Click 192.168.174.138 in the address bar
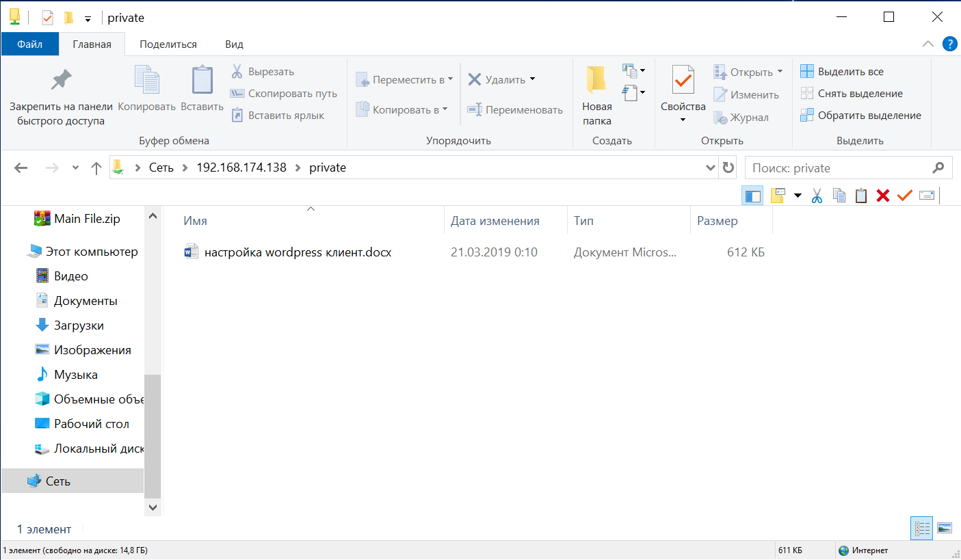This screenshot has height=560, width=961. point(241,168)
